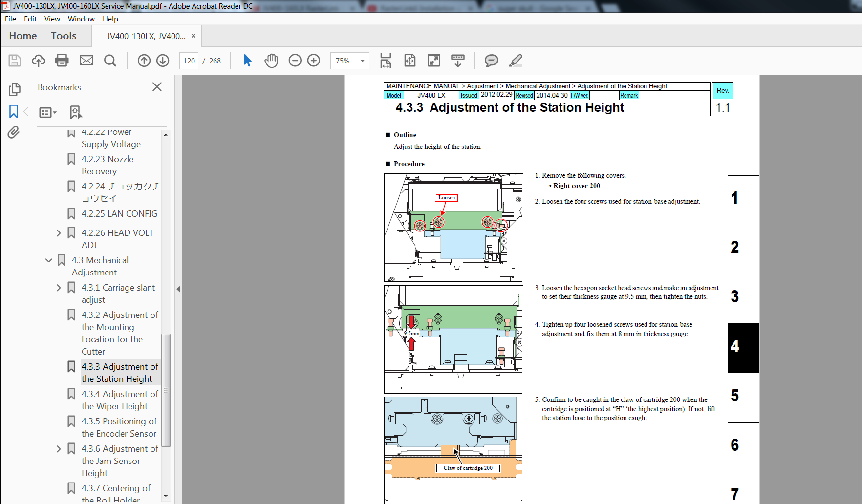The image size is (862, 504).
Task: Open bookmark 4.2.23 Nozzle Recovery
Action: (x=108, y=165)
